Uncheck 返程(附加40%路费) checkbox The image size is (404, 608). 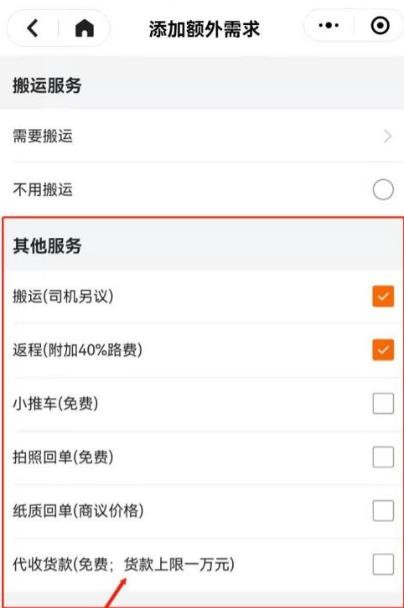(x=383, y=350)
